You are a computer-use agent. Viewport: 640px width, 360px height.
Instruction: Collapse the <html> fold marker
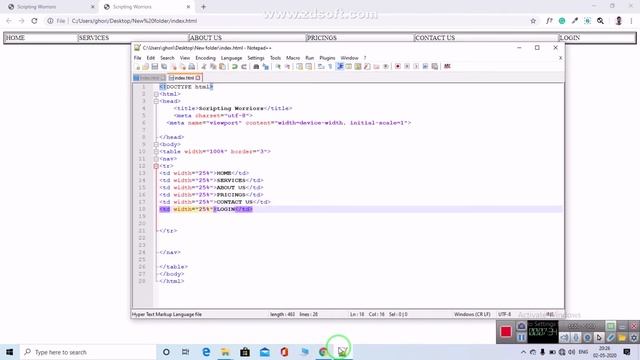point(156,94)
